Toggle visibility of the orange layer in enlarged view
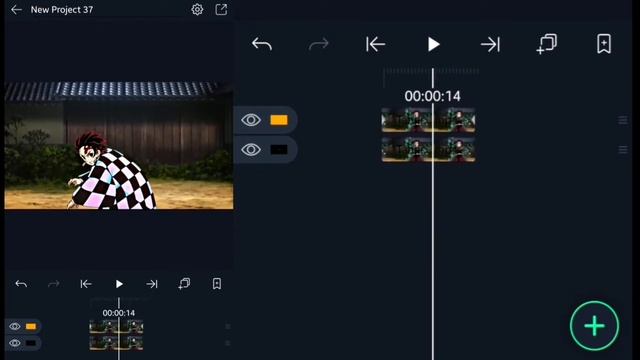Screen dimensions: 640x360 (251, 120)
